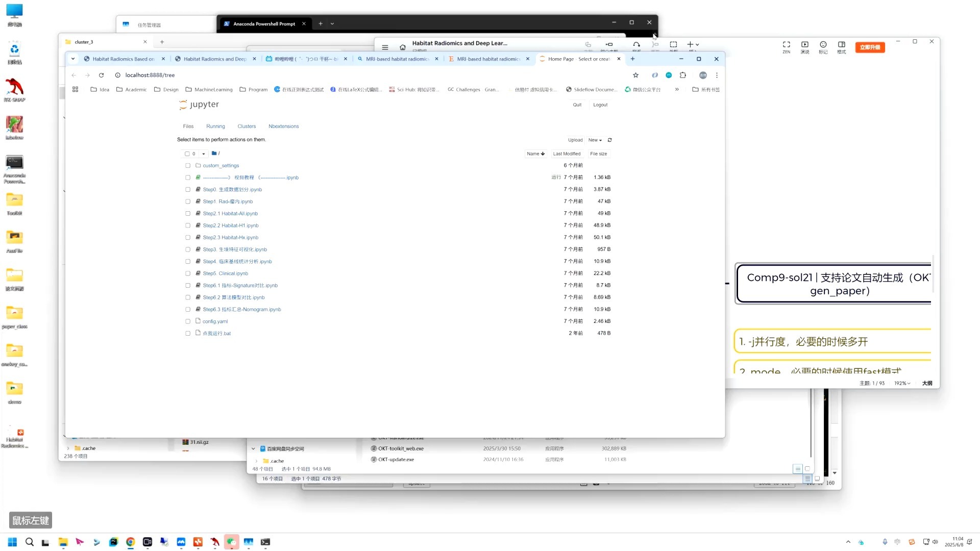
Task: Switch to the Running tab
Action: pyautogui.click(x=215, y=126)
